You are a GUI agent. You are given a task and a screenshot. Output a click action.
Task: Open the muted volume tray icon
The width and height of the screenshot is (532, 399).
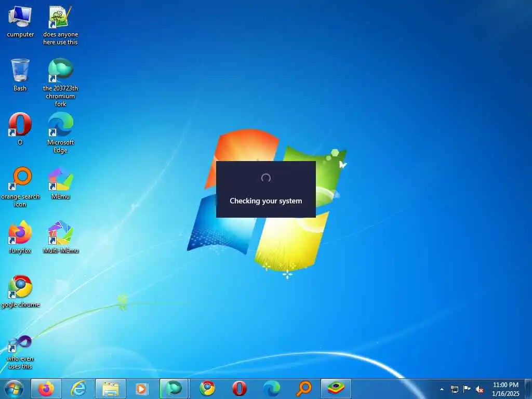pos(480,390)
